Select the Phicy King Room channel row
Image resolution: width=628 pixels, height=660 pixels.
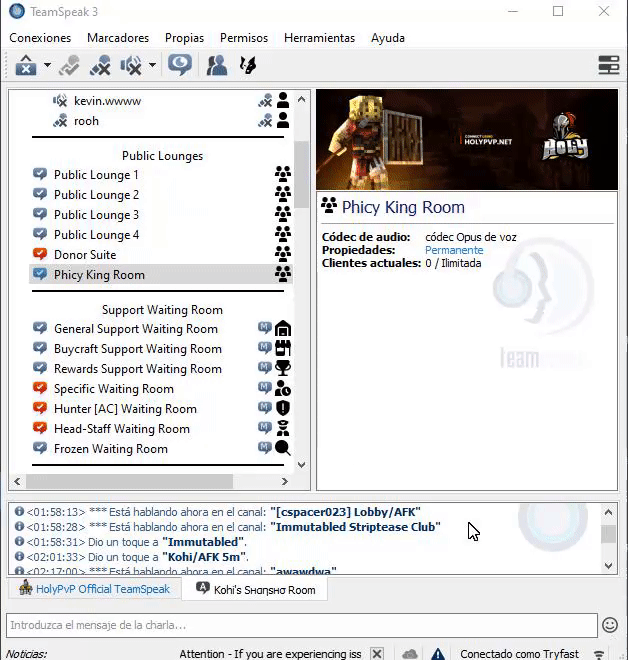coord(160,274)
